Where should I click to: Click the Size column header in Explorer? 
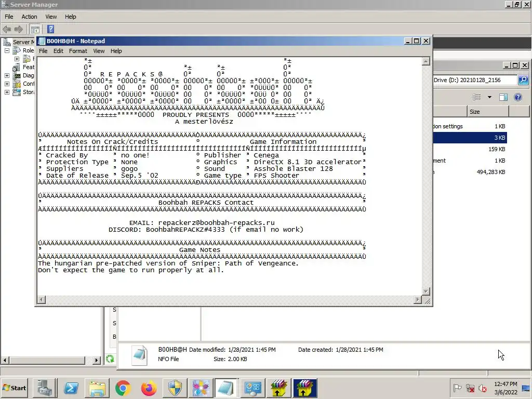pyautogui.click(x=488, y=112)
